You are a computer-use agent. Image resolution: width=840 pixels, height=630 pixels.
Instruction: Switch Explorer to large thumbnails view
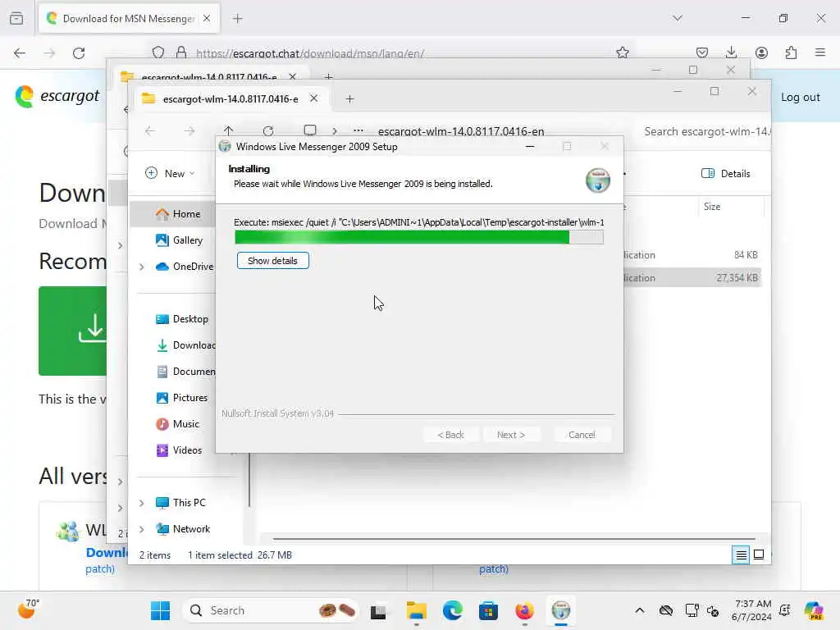pyautogui.click(x=759, y=555)
